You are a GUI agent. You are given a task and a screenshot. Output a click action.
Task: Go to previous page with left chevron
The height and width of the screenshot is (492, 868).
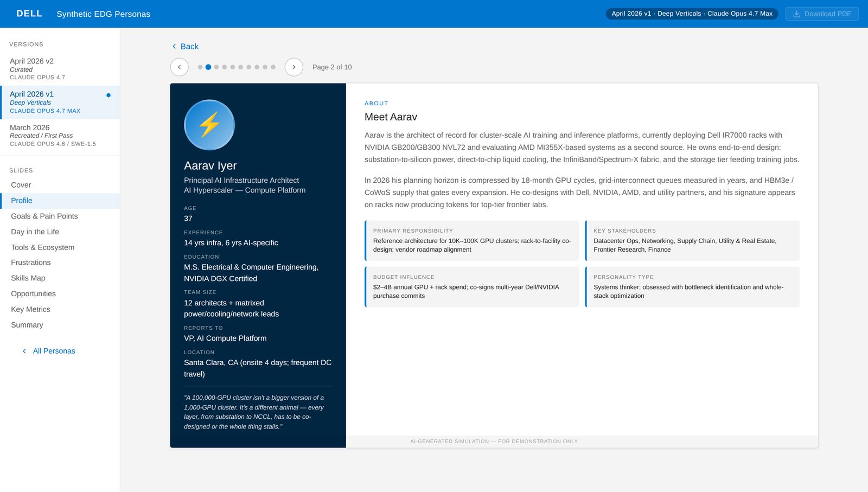click(x=180, y=67)
